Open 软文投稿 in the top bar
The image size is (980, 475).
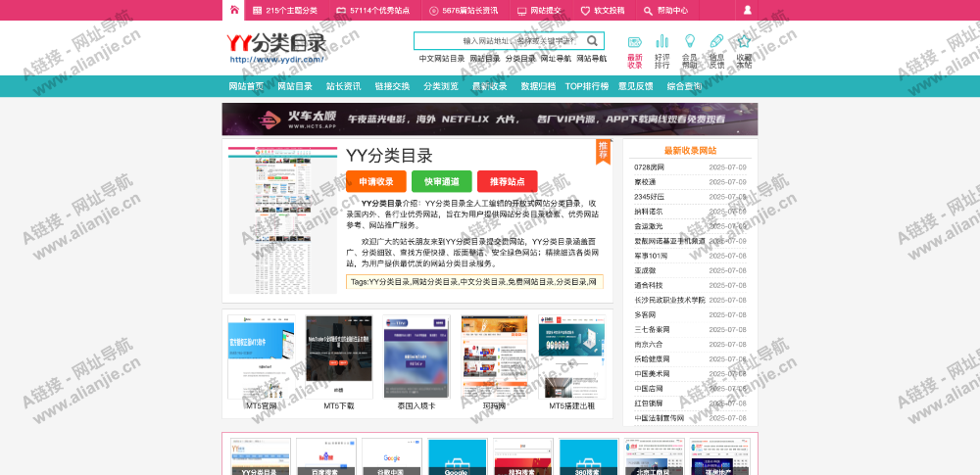[x=603, y=11]
